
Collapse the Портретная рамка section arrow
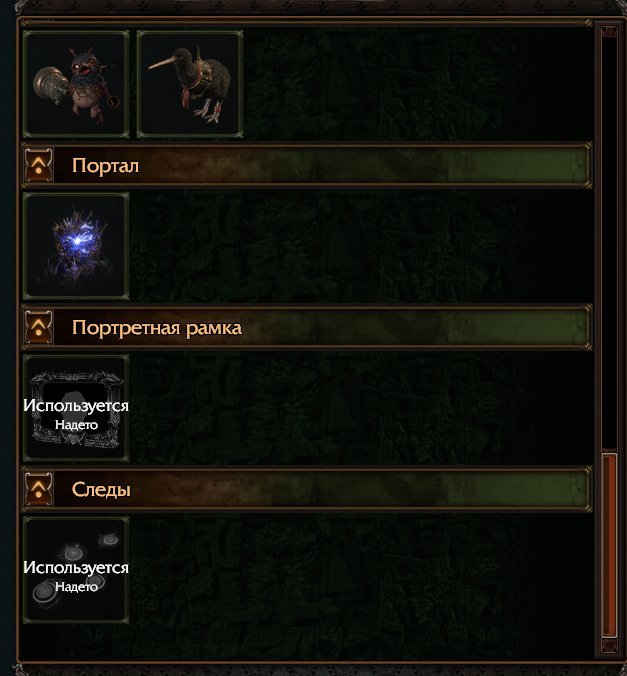click(39, 328)
